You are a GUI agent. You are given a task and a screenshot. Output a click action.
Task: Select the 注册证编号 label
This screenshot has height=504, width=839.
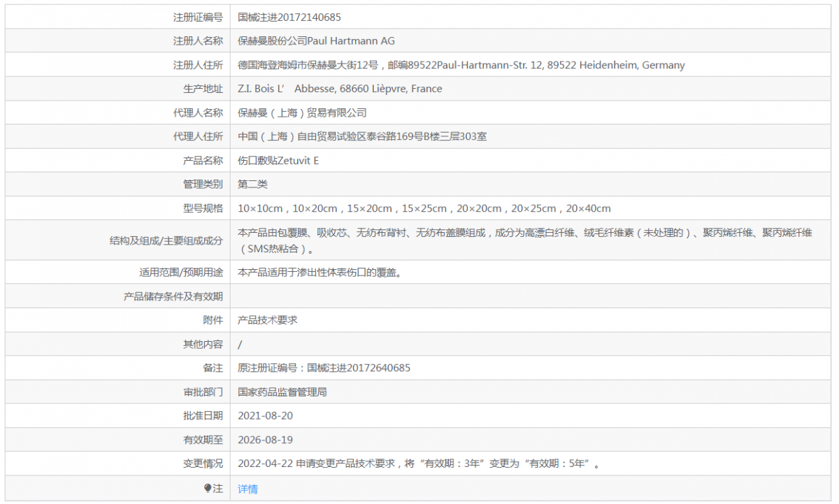click(198, 17)
